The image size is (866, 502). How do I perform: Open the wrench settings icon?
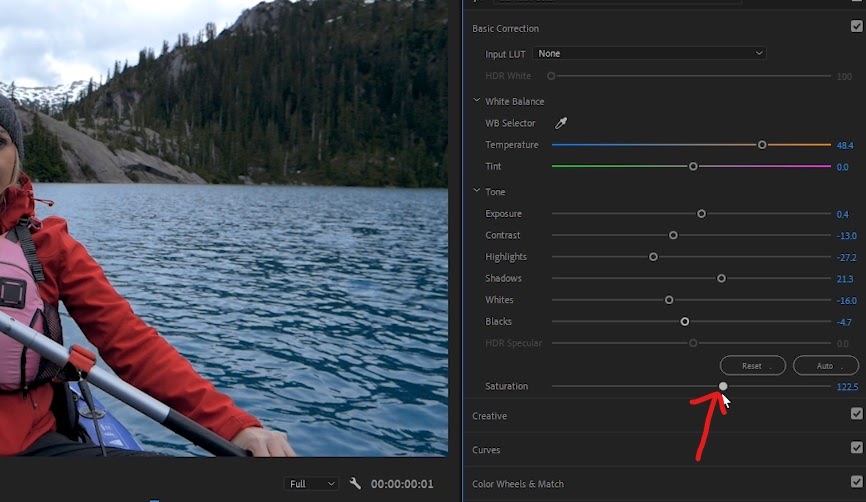tap(355, 484)
